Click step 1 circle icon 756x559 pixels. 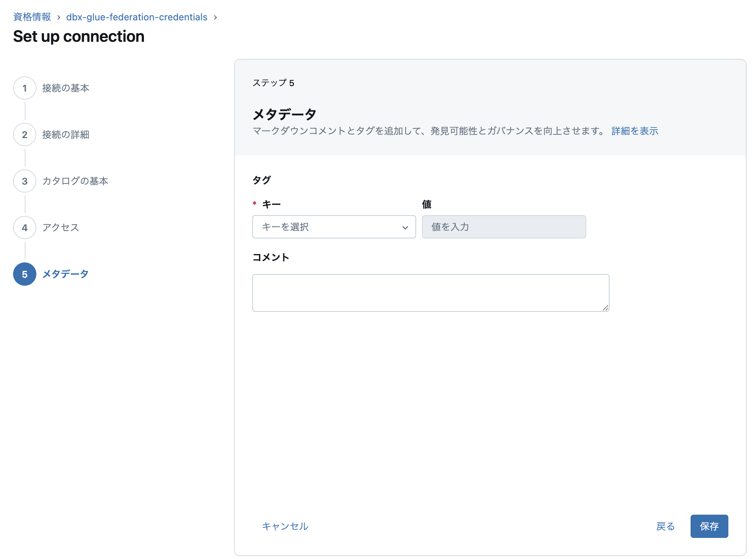tap(25, 88)
